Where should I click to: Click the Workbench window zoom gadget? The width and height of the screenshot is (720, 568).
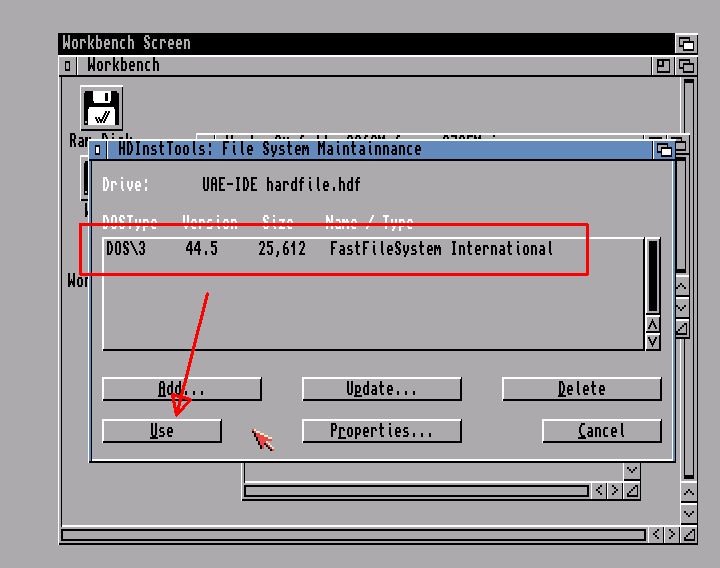click(x=664, y=66)
